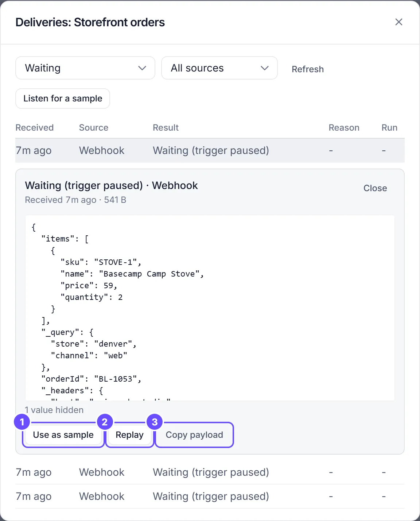Click the Received column header
Screen dimensions: 420x521
pos(35,128)
